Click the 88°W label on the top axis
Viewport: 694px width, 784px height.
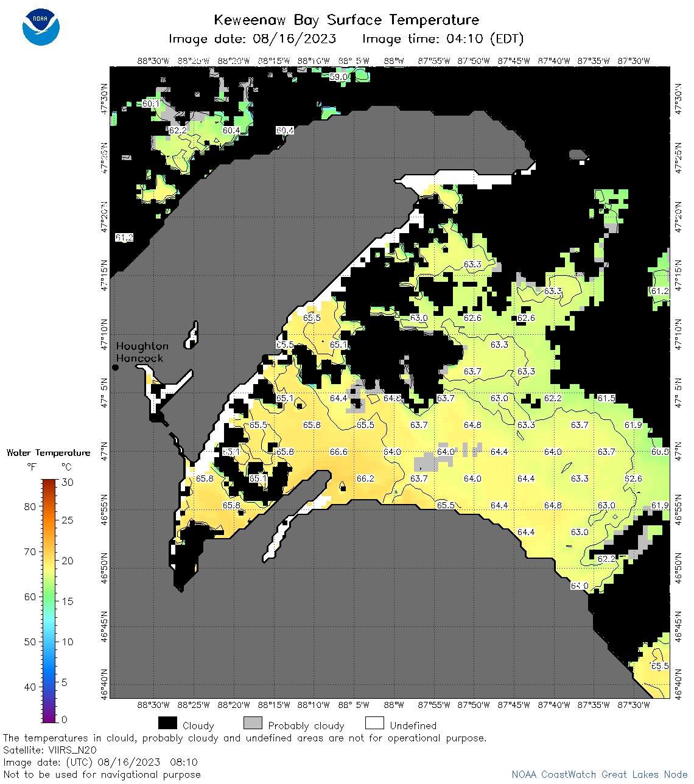(394, 61)
